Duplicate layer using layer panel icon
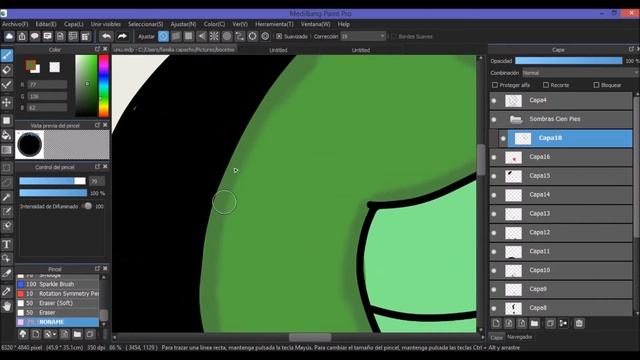 (550, 324)
